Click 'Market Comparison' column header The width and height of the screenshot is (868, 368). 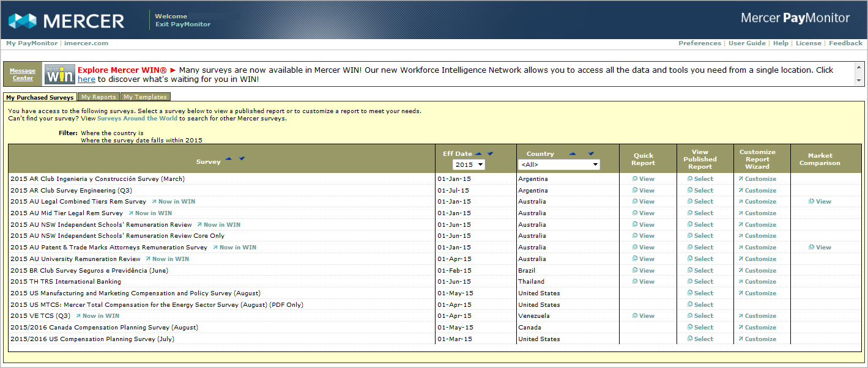tap(820, 160)
